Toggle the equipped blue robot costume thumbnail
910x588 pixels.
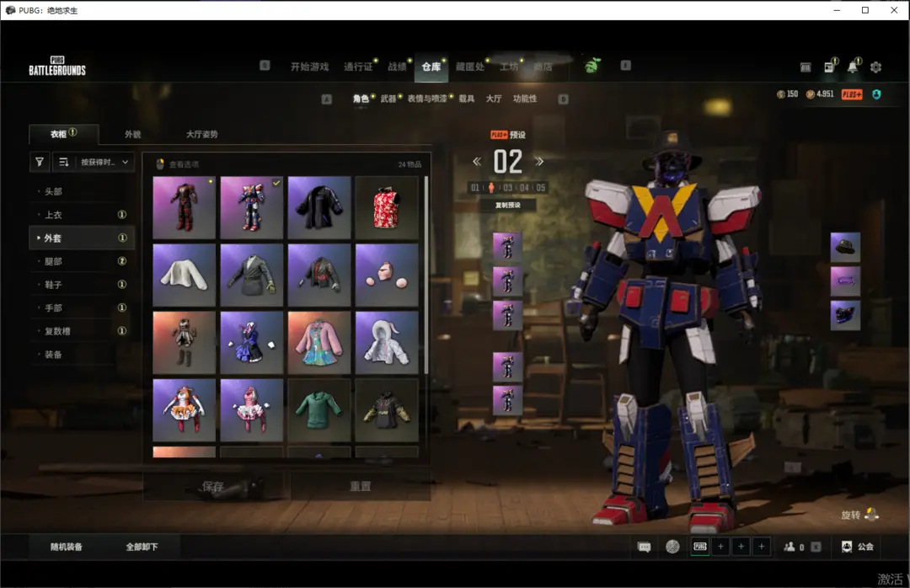(x=251, y=207)
